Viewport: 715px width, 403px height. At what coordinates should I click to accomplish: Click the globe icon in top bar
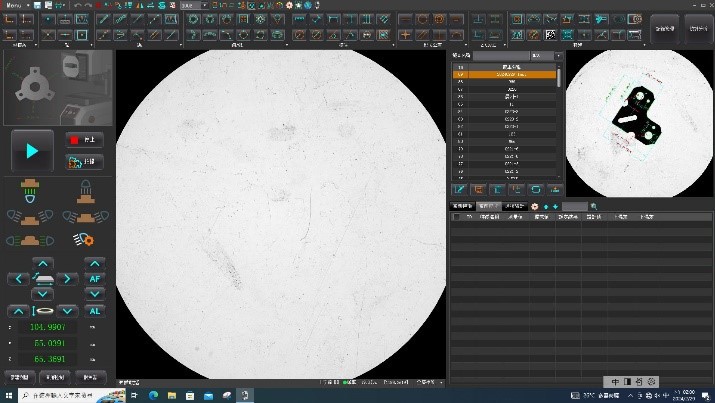click(308, 5)
